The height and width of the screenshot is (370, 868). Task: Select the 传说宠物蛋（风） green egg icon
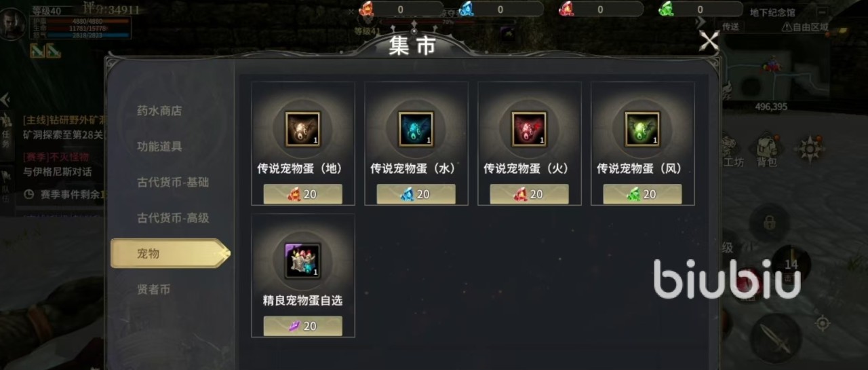pyautogui.click(x=642, y=128)
